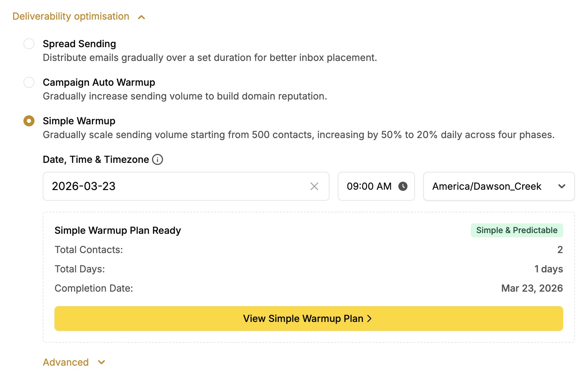The image size is (588, 376).
Task: Click the chevron next to Advanced
Action: click(x=101, y=363)
